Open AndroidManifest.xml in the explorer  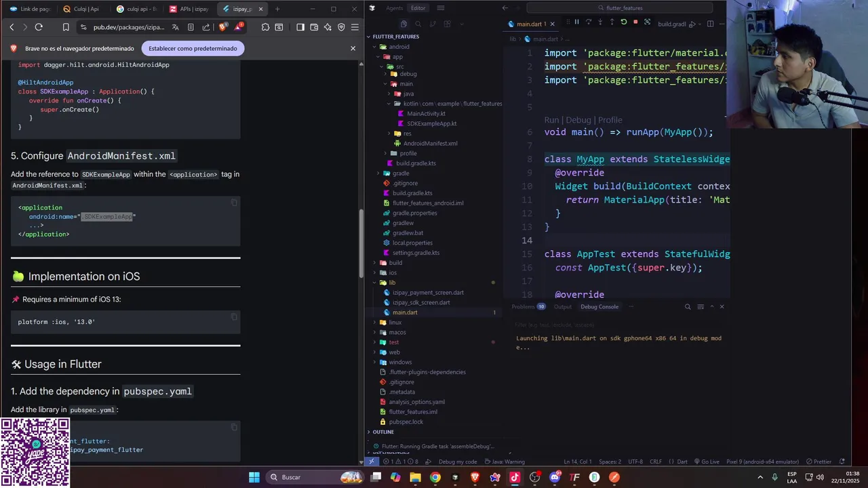click(430, 143)
